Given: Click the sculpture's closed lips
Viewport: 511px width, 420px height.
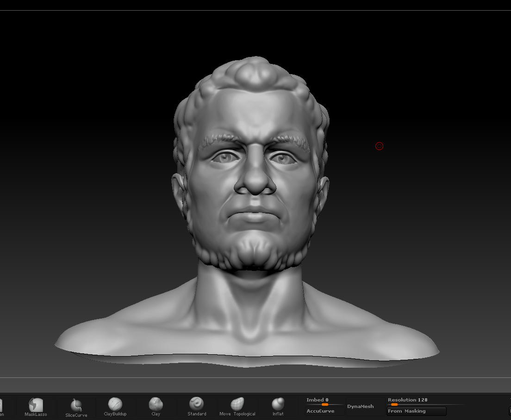Looking at the screenshot, I should point(254,217).
